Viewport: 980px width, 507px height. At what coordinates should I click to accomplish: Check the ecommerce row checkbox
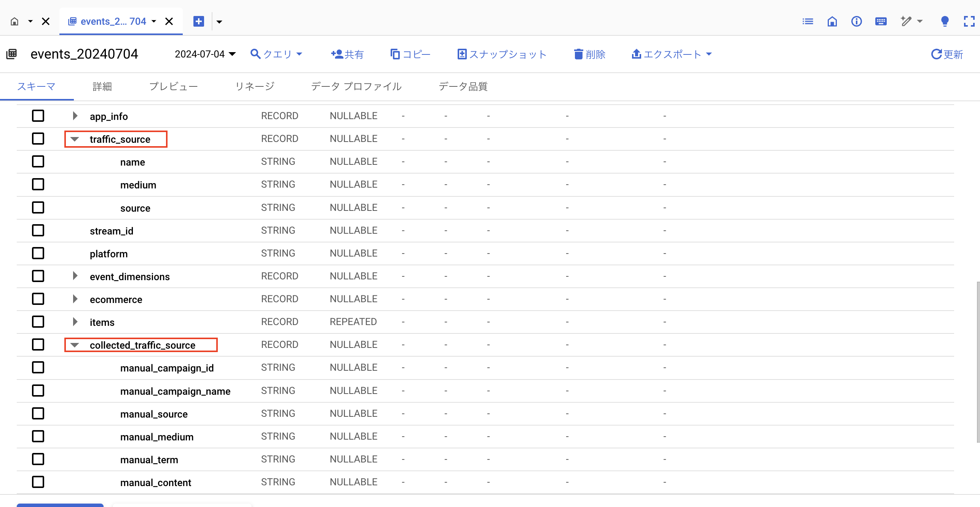pos(38,299)
